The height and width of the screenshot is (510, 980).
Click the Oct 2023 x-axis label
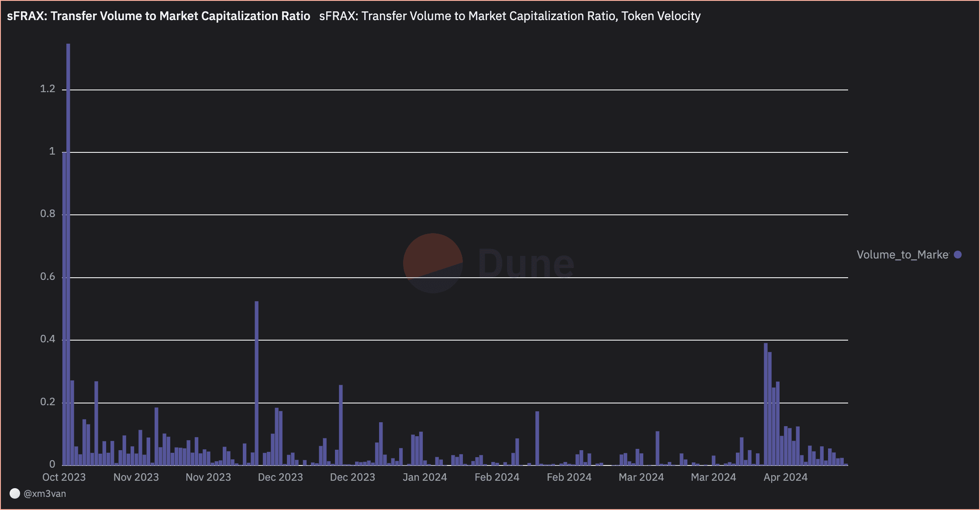coord(64,477)
